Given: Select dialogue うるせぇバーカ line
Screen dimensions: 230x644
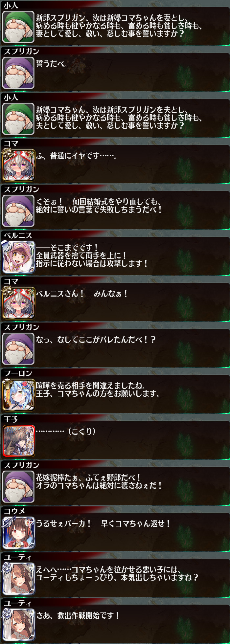Looking at the screenshot, I should point(103,523).
